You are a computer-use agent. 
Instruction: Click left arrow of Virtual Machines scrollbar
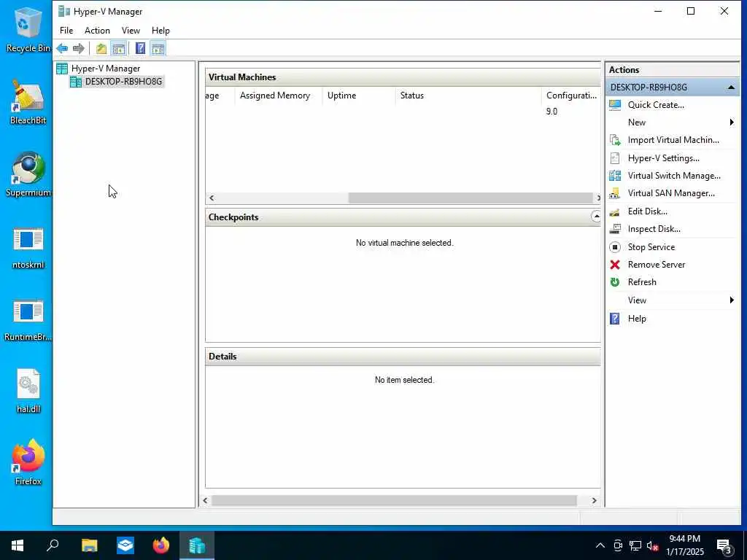click(x=212, y=198)
